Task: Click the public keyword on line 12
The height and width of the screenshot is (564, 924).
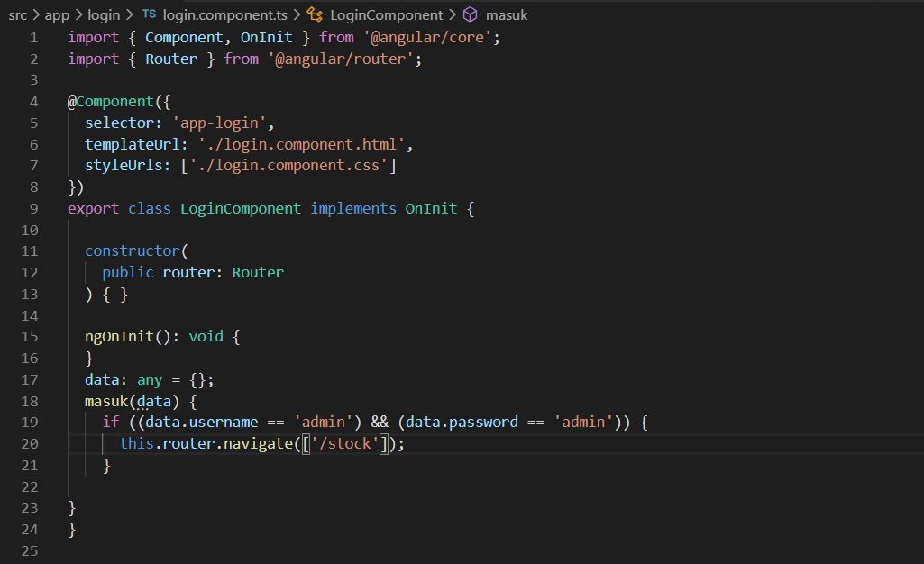Action: (x=128, y=273)
